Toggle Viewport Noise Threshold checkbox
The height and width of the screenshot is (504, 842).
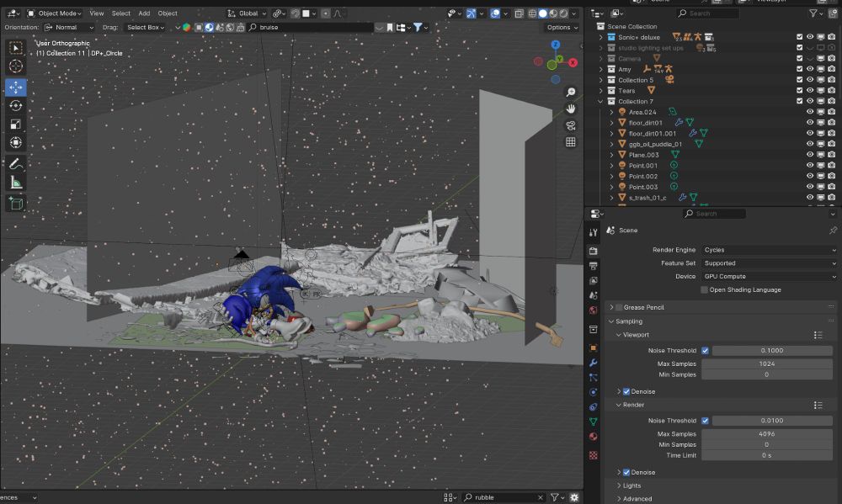point(705,351)
